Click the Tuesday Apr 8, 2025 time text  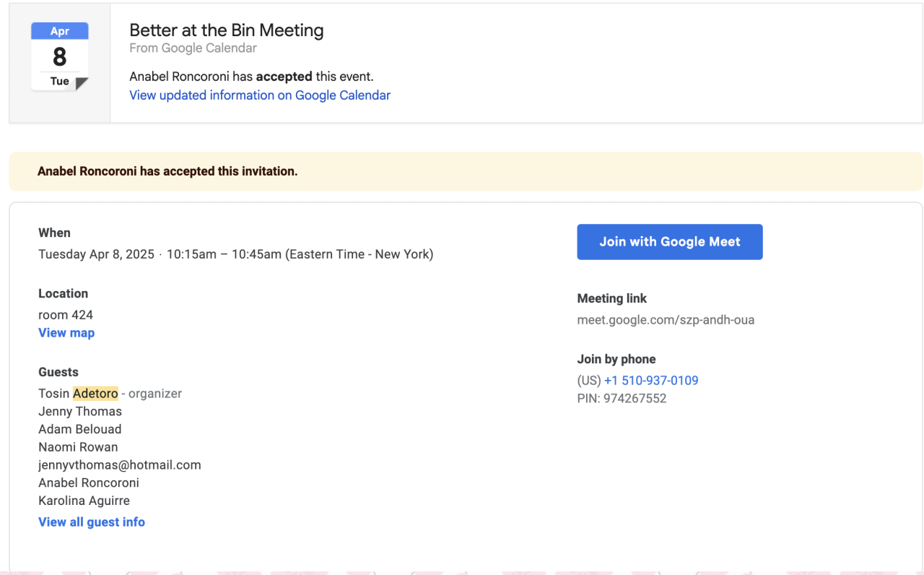pos(235,254)
